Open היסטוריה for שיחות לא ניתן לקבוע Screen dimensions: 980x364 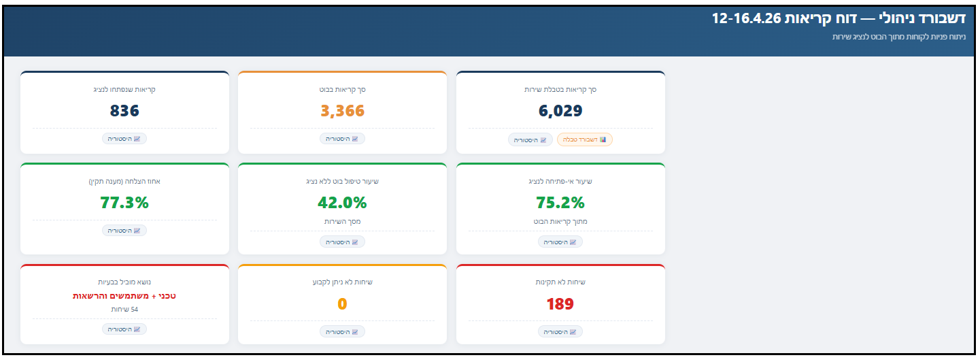(342, 331)
